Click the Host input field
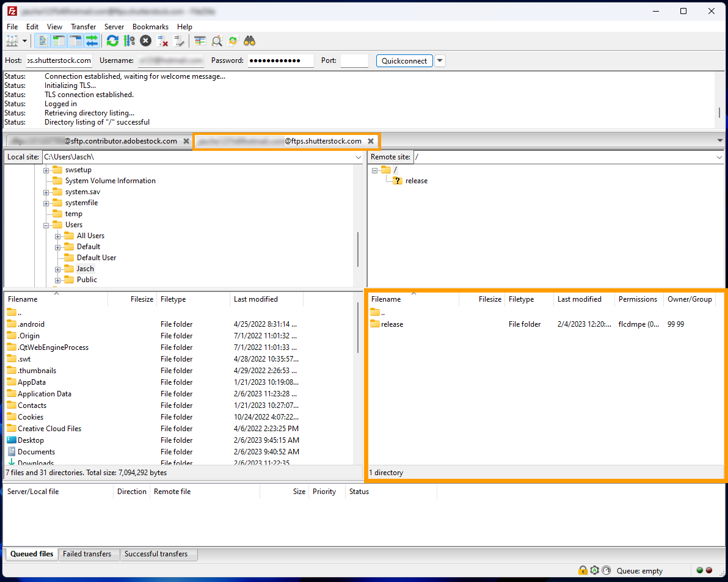Image resolution: width=728 pixels, height=582 pixels. pyautogui.click(x=59, y=61)
